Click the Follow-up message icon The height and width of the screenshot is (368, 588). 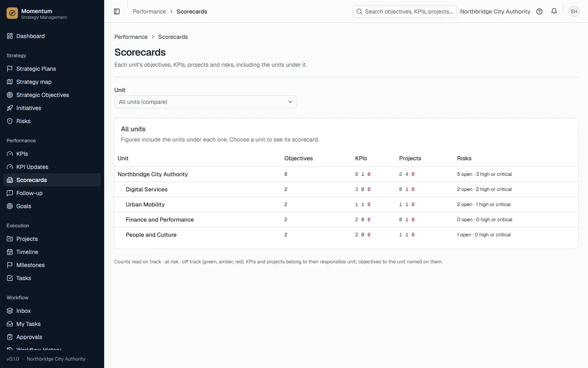coord(10,193)
